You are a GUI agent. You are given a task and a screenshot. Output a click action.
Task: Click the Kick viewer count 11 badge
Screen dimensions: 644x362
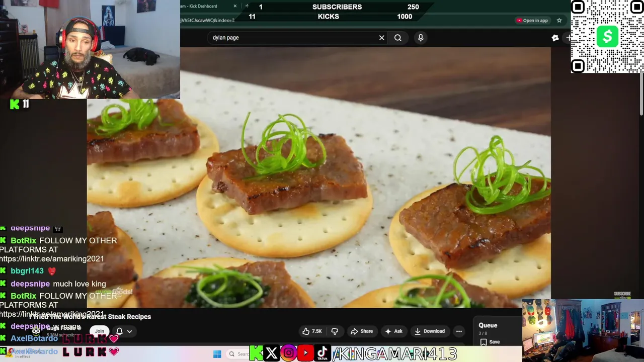pos(20,104)
